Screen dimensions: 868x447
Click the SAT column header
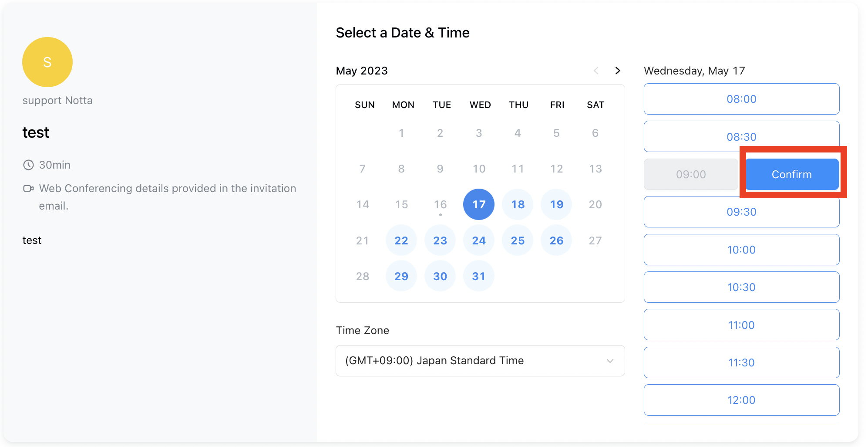(x=595, y=105)
